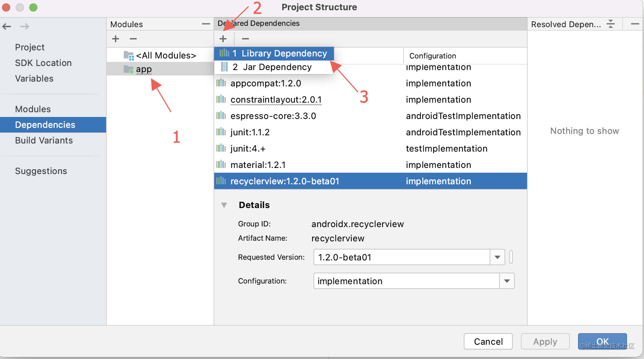644x359 pixels.
Task: Select the material:1.2.1 dependency row
Action: click(x=371, y=165)
